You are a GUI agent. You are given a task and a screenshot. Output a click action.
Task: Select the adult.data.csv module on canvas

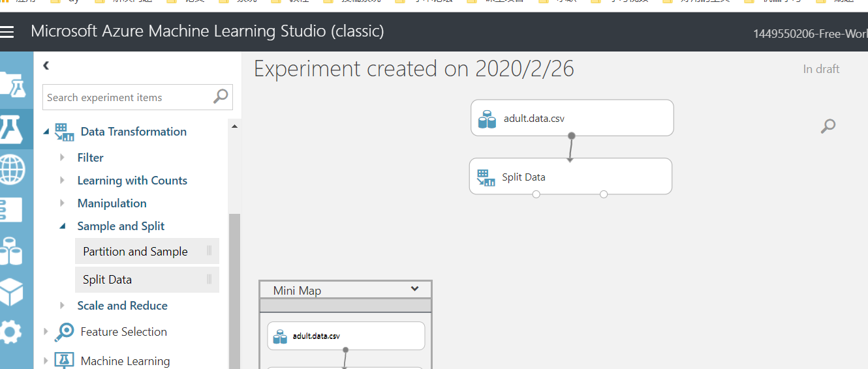(572, 118)
